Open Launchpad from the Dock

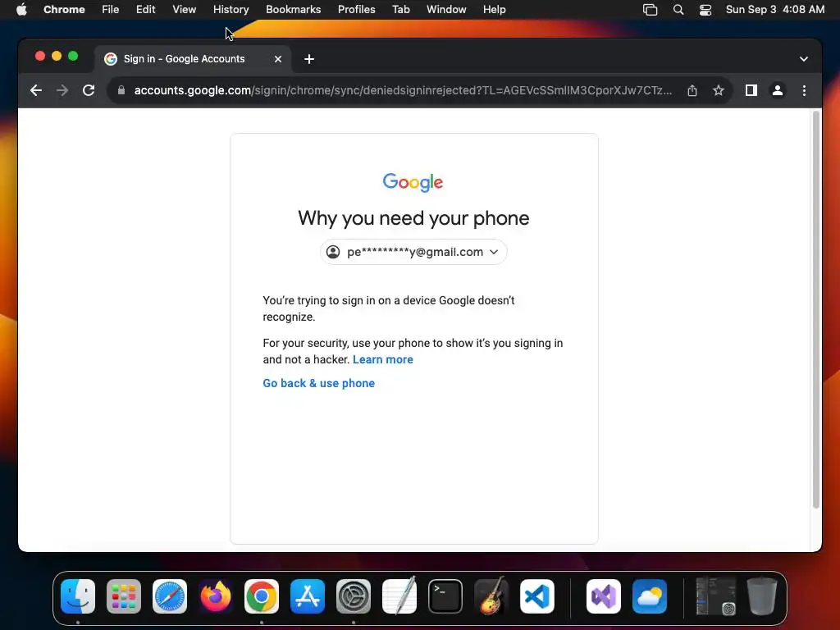point(124,596)
